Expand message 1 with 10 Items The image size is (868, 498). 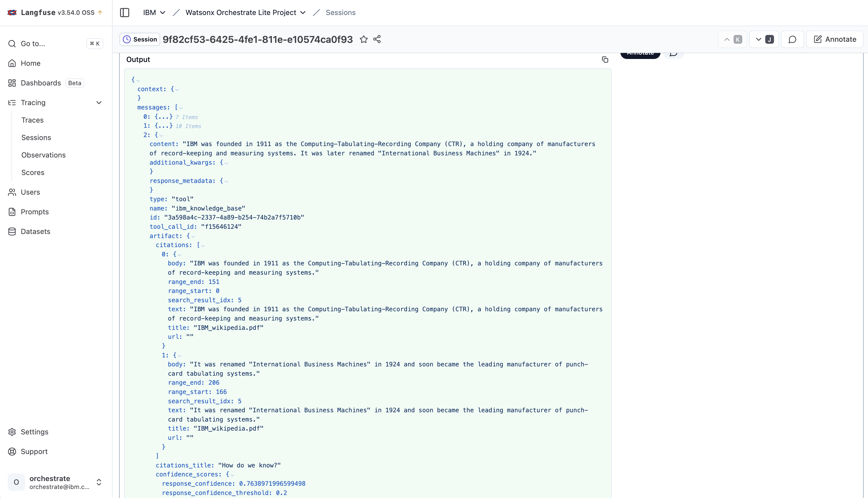tap(164, 126)
